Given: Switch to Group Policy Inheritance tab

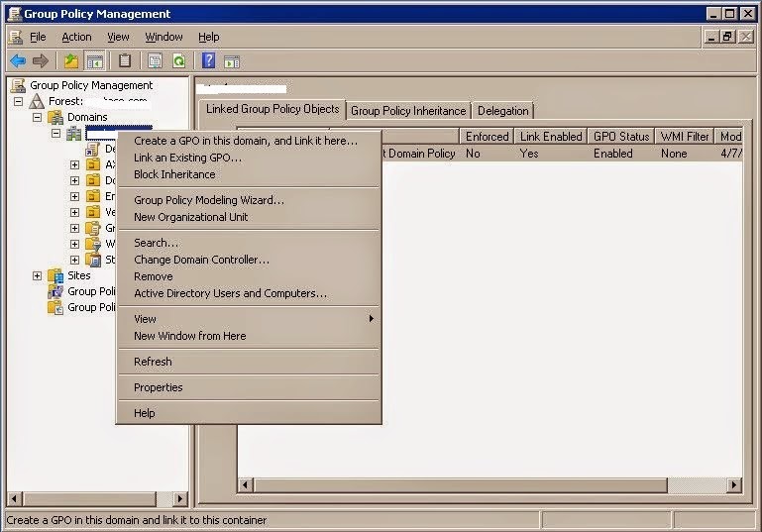Looking at the screenshot, I should (x=408, y=111).
